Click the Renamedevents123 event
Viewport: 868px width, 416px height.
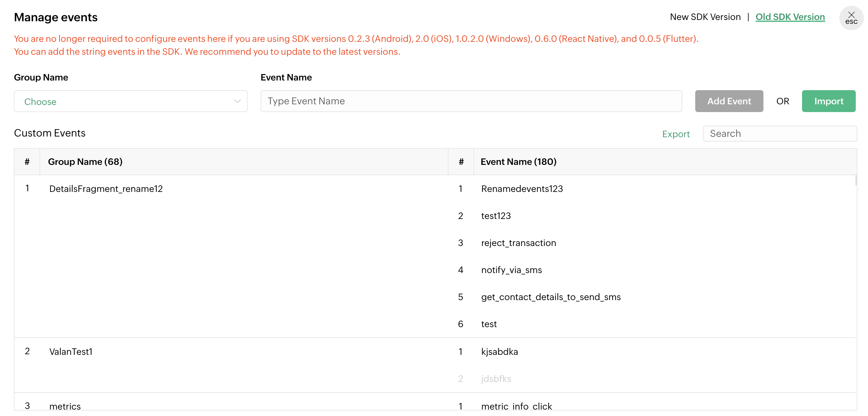pos(522,189)
